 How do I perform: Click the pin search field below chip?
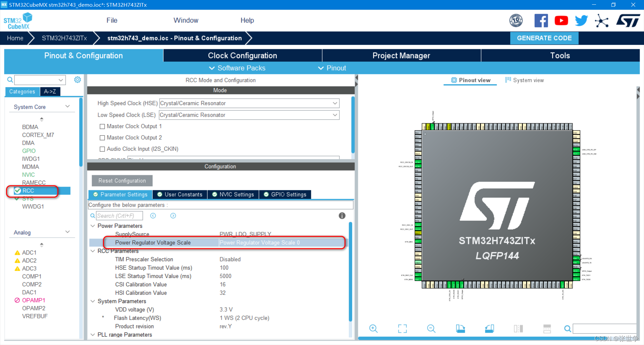tap(604, 329)
